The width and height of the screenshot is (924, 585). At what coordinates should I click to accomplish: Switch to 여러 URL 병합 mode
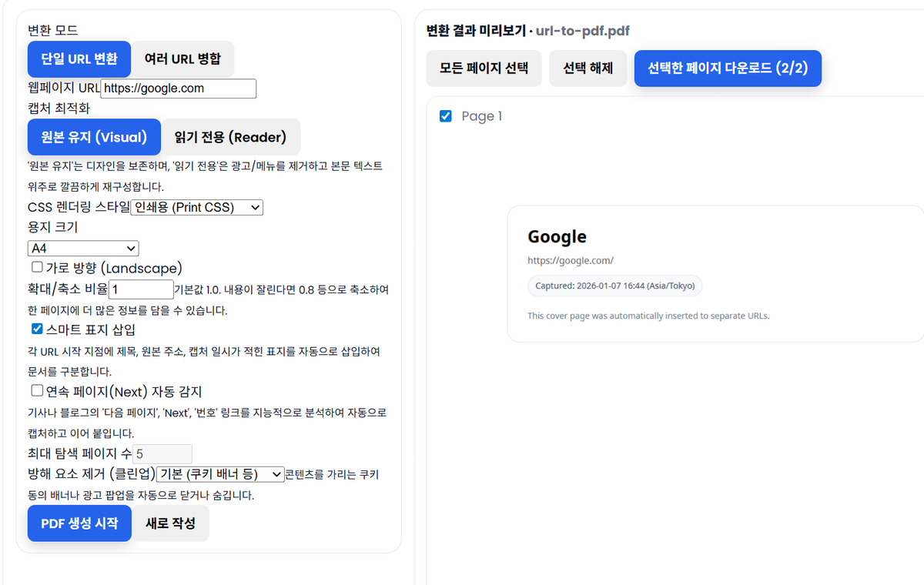coord(182,58)
